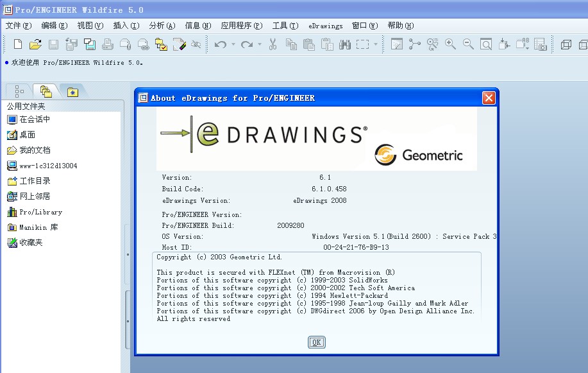
Task: Click the Zoom In magnifier icon
Action: (450, 44)
